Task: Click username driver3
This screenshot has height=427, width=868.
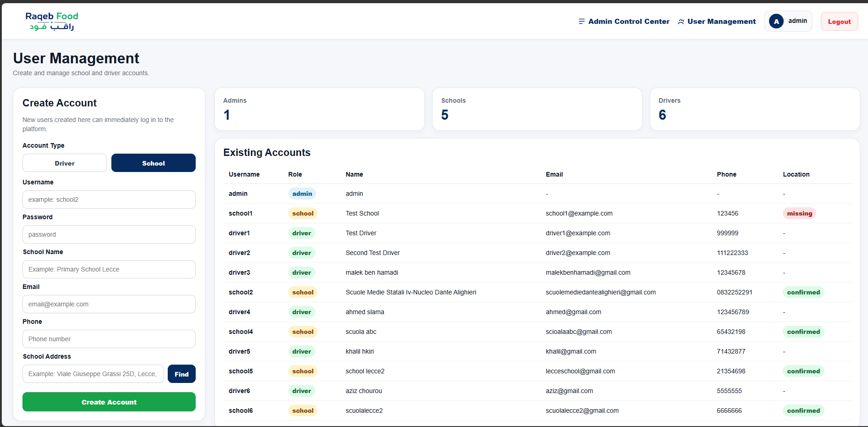Action: [239, 272]
